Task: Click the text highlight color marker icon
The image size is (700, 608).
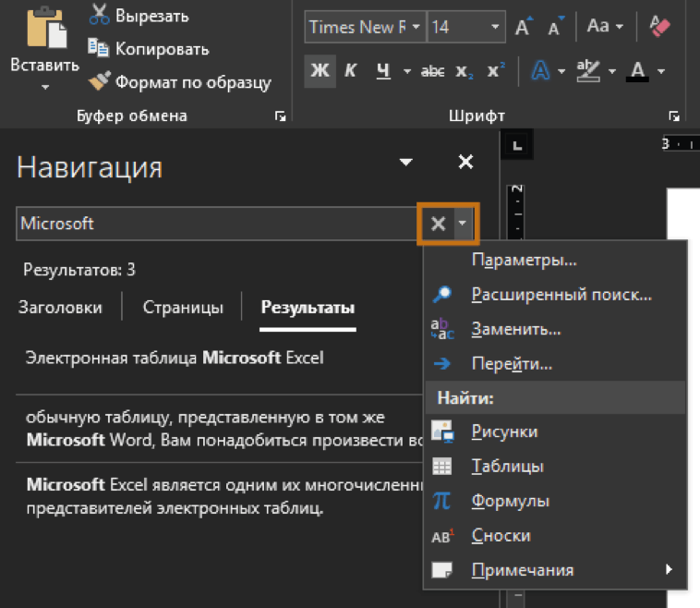Action: coord(588,70)
